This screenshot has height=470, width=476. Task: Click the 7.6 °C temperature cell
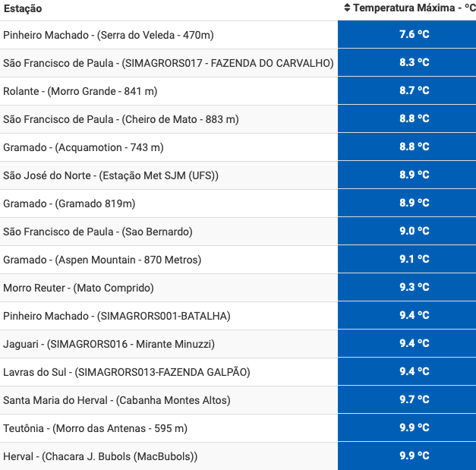click(414, 35)
